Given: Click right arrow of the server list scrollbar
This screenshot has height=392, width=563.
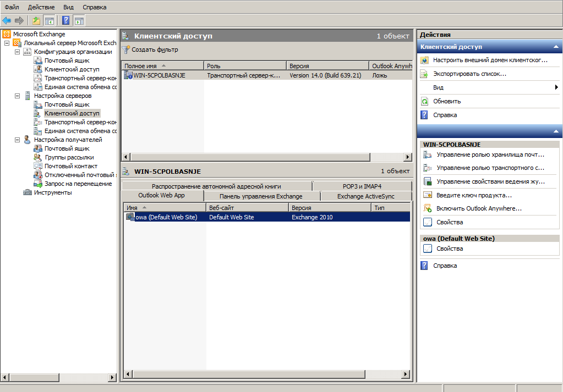Looking at the screenshot, I should (x=408, y=157).
